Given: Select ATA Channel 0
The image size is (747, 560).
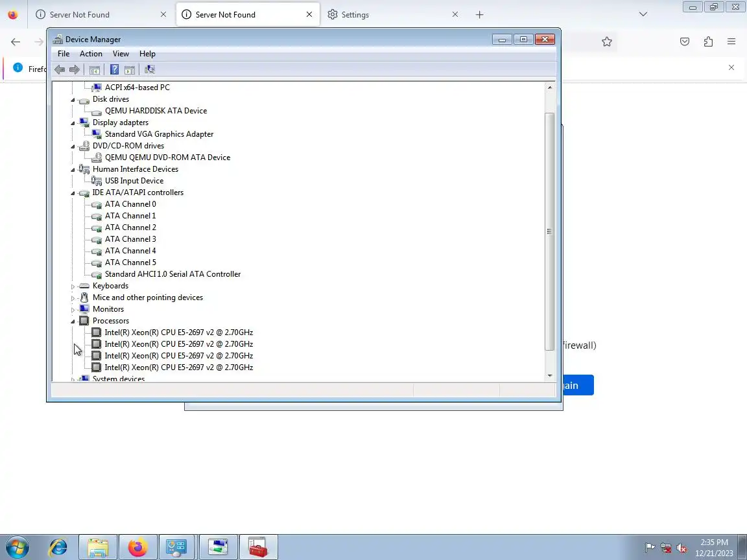Looking at the screenshot, I should (x=130, y=204).
